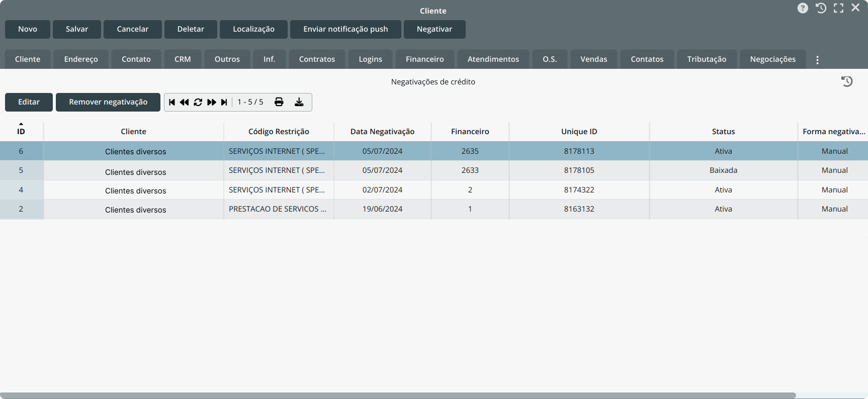Click date cell 19/06/2024
This screenshot has height=399, width=868.
coord(382,209)
